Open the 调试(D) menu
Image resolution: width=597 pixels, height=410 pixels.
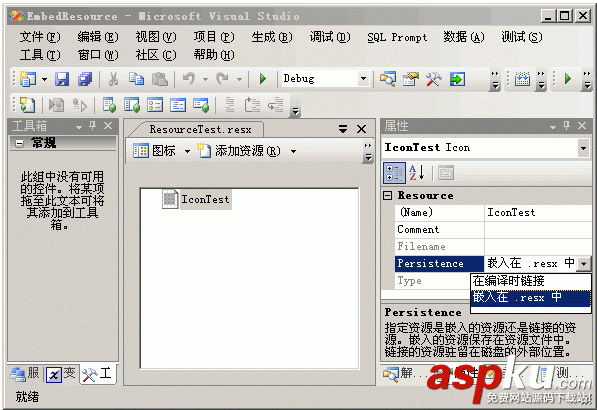pos(330,37)
